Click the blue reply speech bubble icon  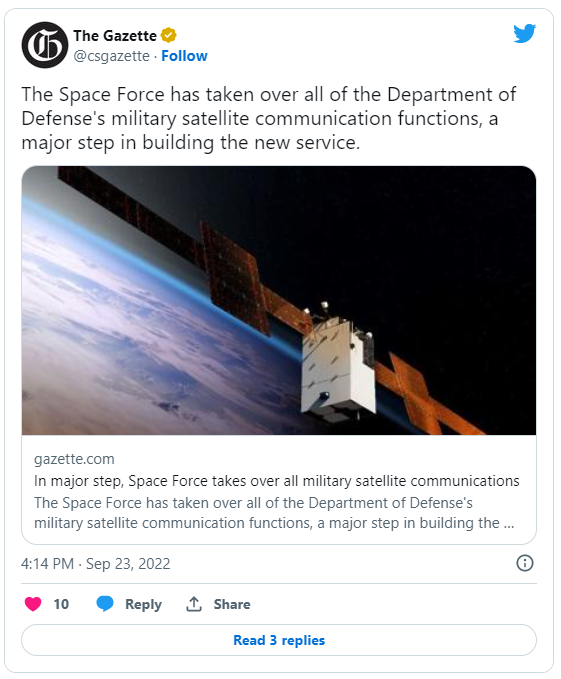(105, 604)
